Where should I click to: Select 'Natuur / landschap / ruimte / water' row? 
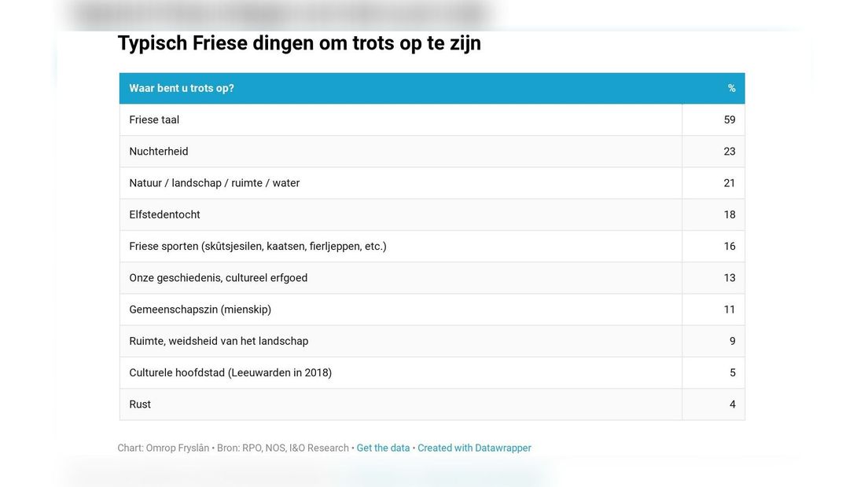pos(432,183)
